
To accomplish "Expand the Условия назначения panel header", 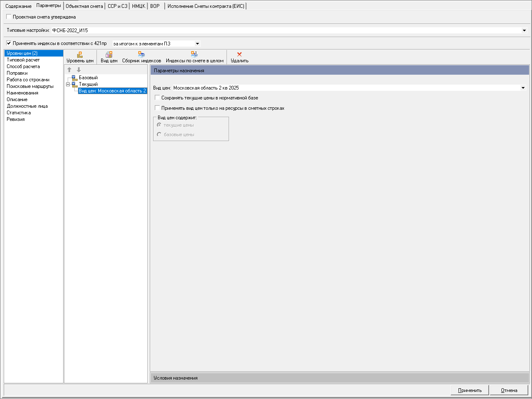I will pyautogui.click(x=340, y=378).
